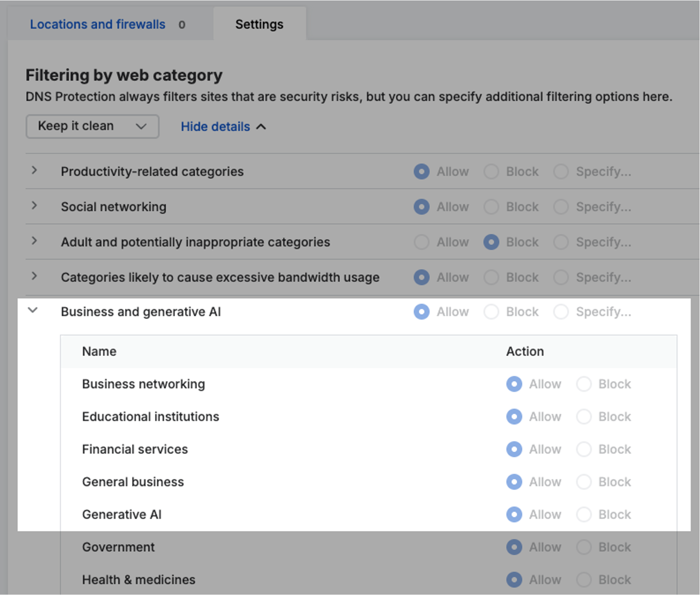
Task: Select Allow for Business and generative AI
Action: (x=421, y=312)
